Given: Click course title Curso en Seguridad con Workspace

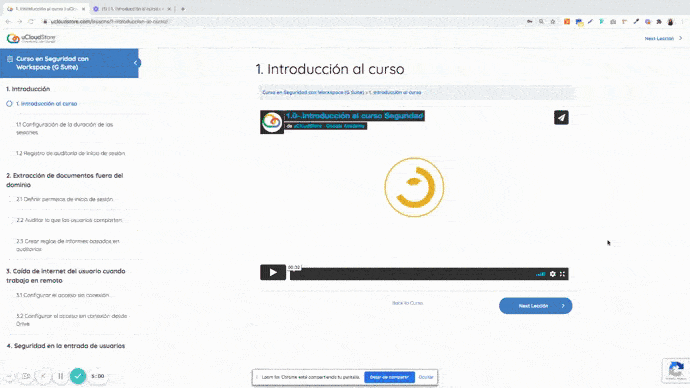Looking at the screenshot, I should click(52, 63).
